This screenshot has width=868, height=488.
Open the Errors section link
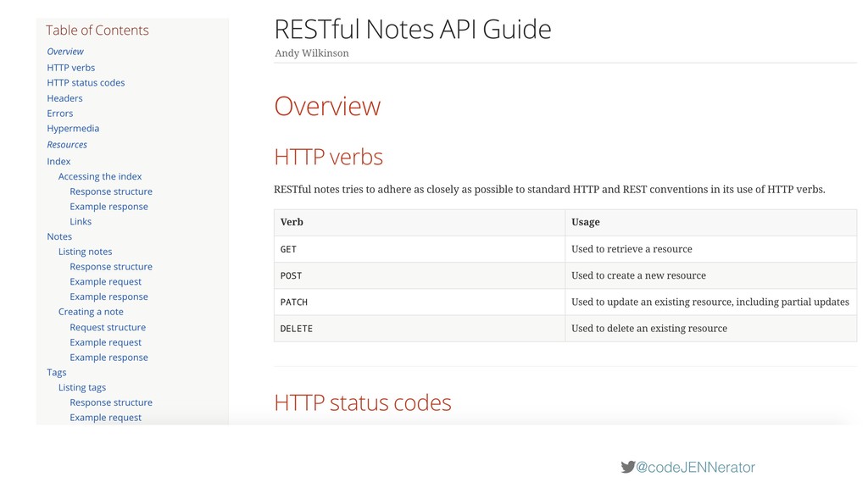60,113
